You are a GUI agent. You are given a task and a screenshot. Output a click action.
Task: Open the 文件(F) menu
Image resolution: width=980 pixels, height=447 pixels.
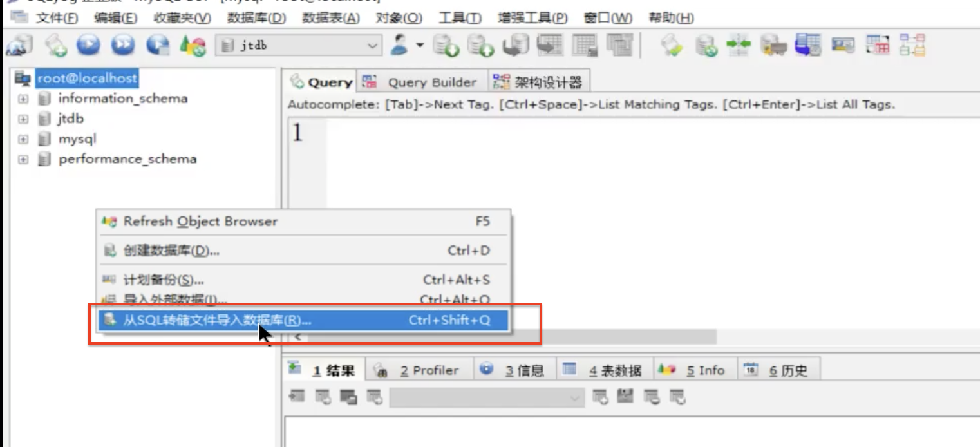click(x=57, y=17)
